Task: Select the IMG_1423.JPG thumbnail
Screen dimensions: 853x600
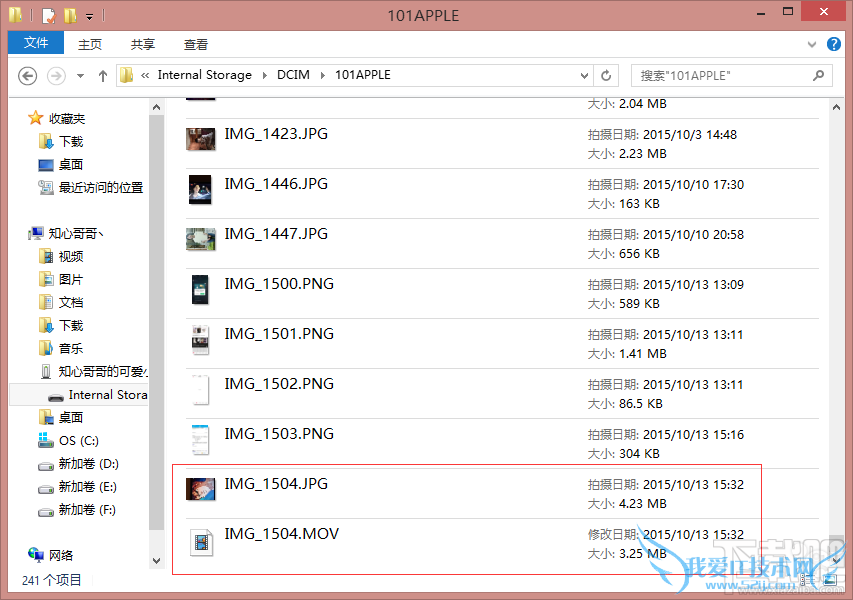Action: [201, 139]
